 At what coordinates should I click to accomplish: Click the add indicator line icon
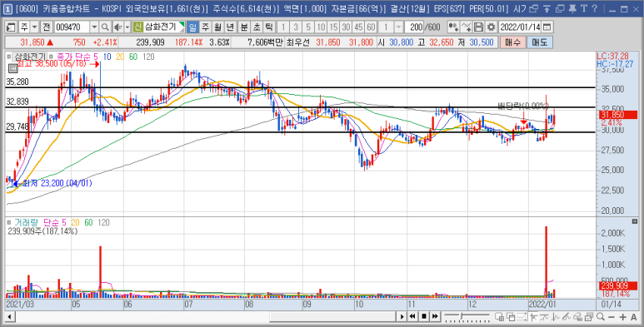click(x=467, y=27)
